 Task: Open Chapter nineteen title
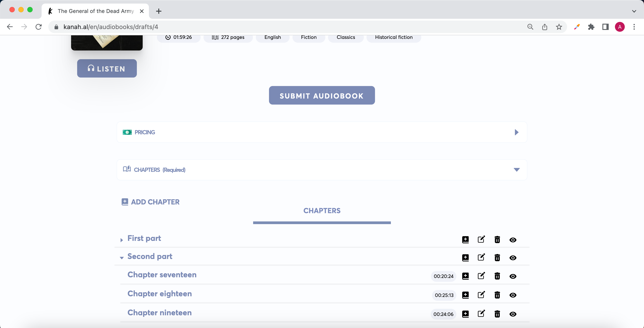click(159, 313)
